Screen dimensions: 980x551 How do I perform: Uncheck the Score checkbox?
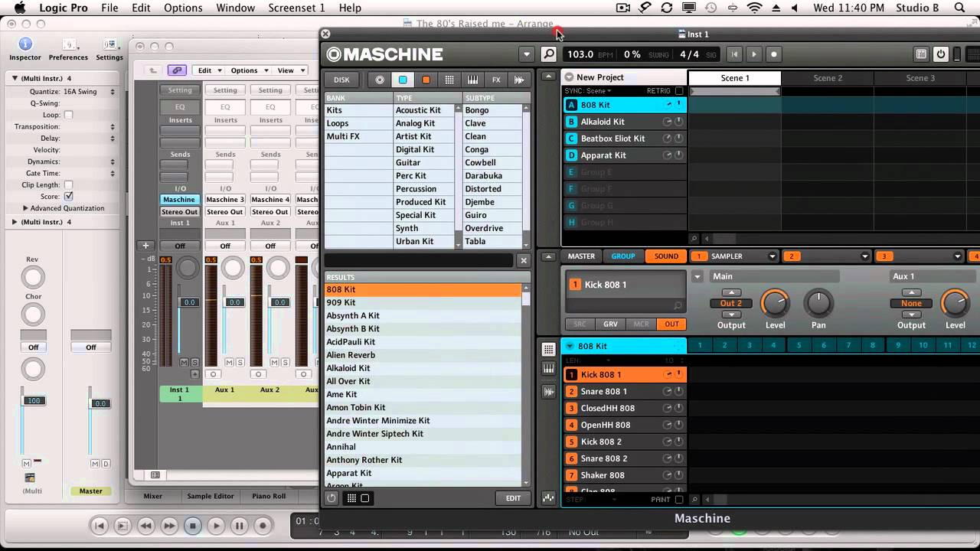(x=68, y=197)
